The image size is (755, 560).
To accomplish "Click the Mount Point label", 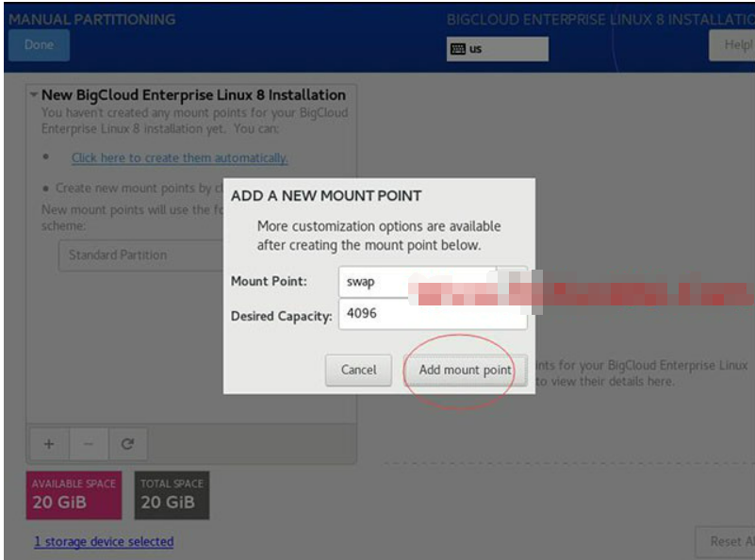I will (x=269, y=281).
